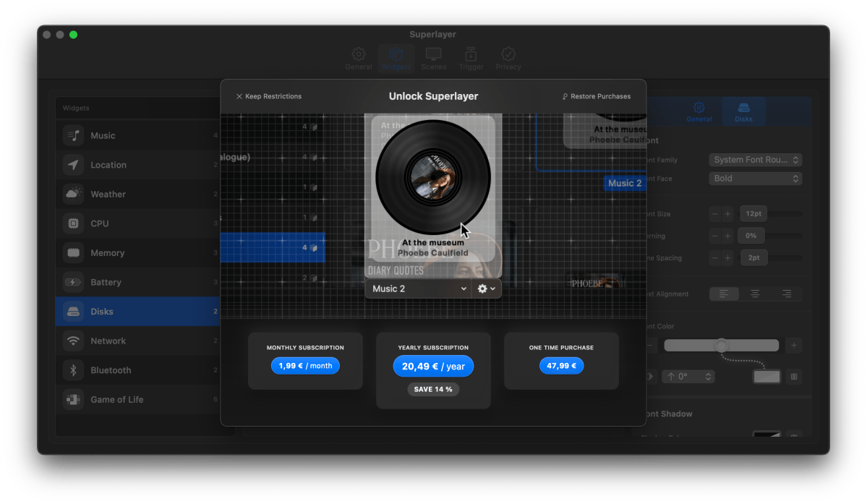Viewport: 867px width, 504px height.
Task: Add a color stop with plus button
Action: [x=794, y=346]
